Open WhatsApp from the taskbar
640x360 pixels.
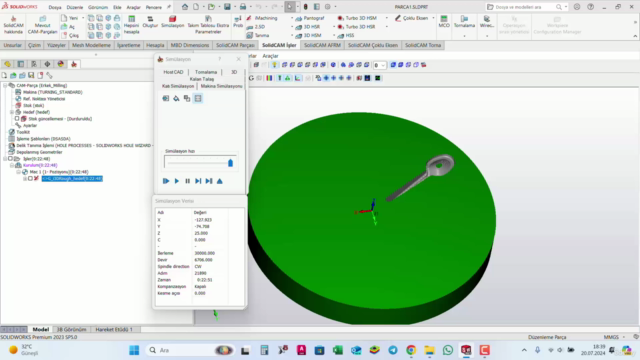pos(448,350)
